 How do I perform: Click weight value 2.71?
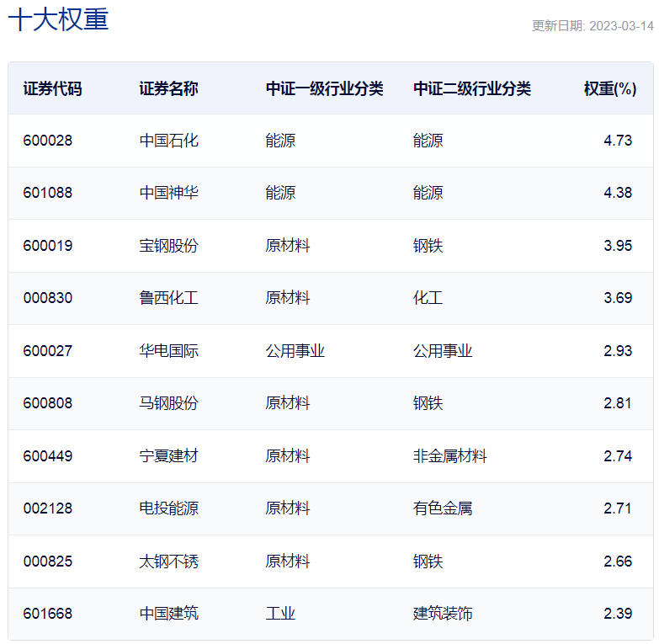618,508
